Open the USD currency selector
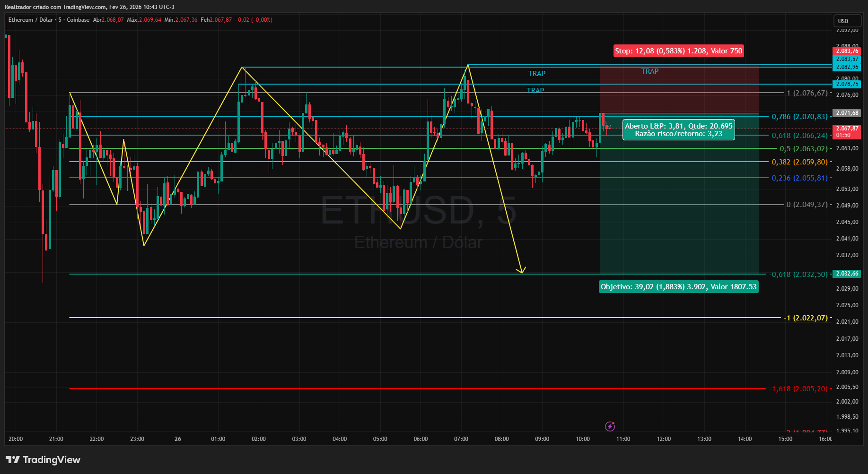 tap(847, 21)
